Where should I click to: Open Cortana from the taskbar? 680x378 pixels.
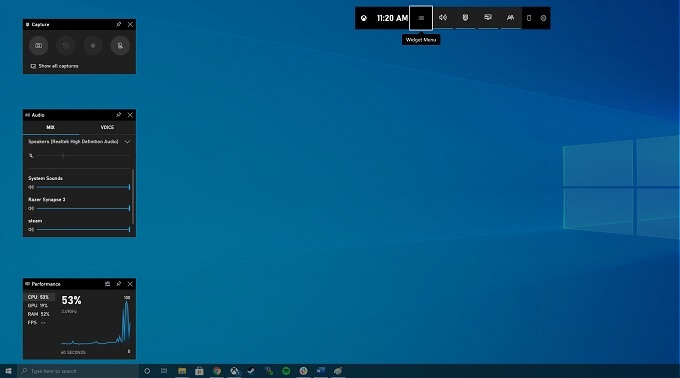147,371
